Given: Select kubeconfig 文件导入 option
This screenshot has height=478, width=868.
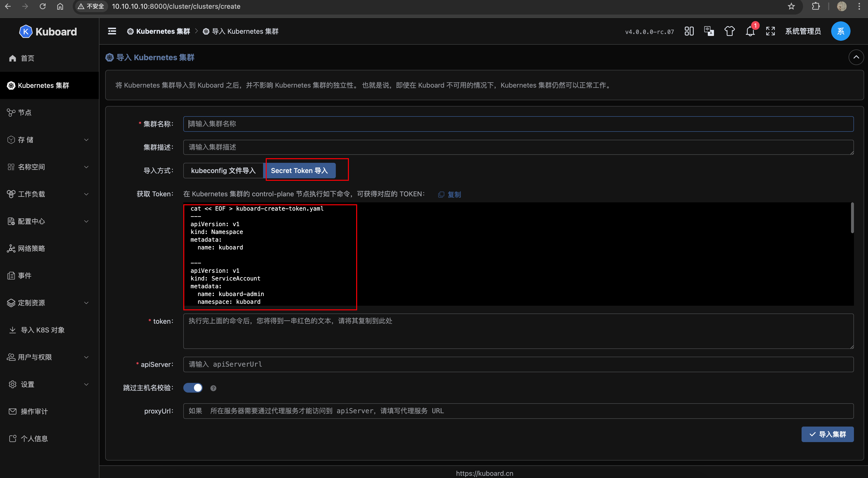Looking at the screenshot, I should pyautogui.click(x=223, y=171).
